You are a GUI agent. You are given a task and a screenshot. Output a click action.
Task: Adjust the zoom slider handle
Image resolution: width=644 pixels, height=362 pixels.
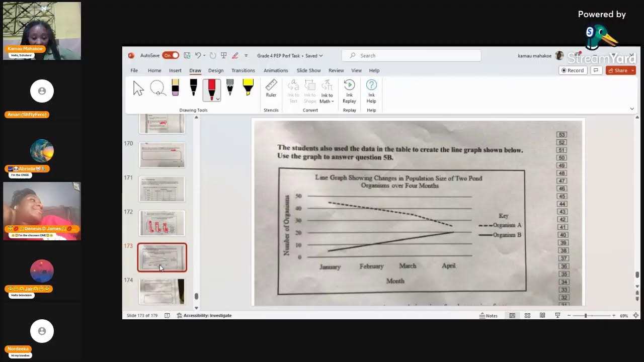tap(586, 316)
